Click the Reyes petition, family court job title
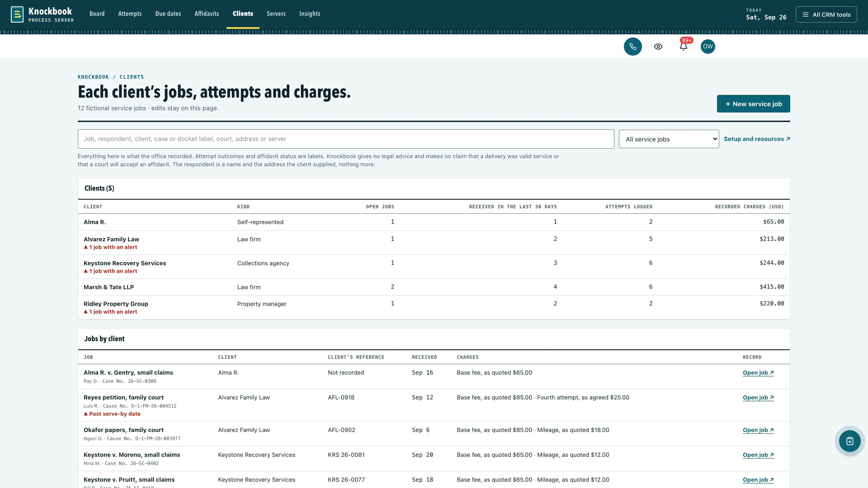868x488 pixels. tap(123, 397)
